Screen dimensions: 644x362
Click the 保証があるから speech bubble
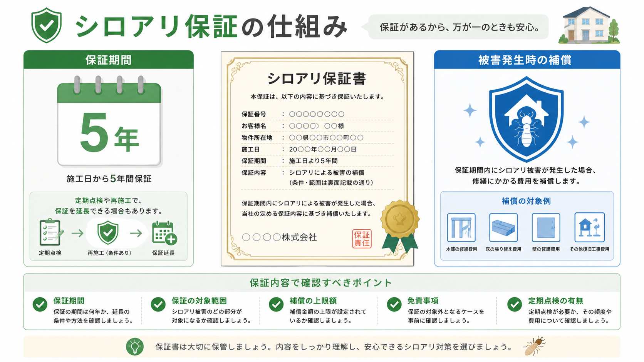point(455,27)
